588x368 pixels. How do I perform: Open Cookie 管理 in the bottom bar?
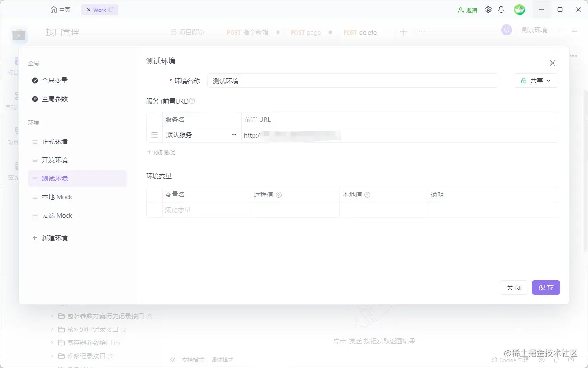(x=510, y=360)
